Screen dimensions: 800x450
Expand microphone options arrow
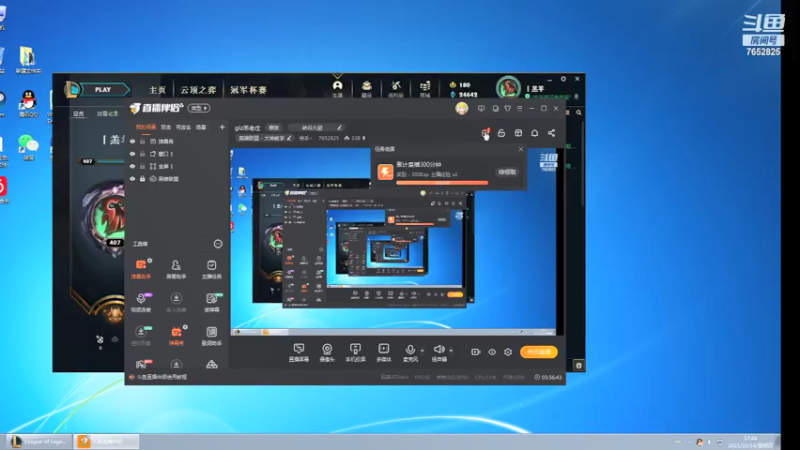pyautogui.click(x=422, y=351)
